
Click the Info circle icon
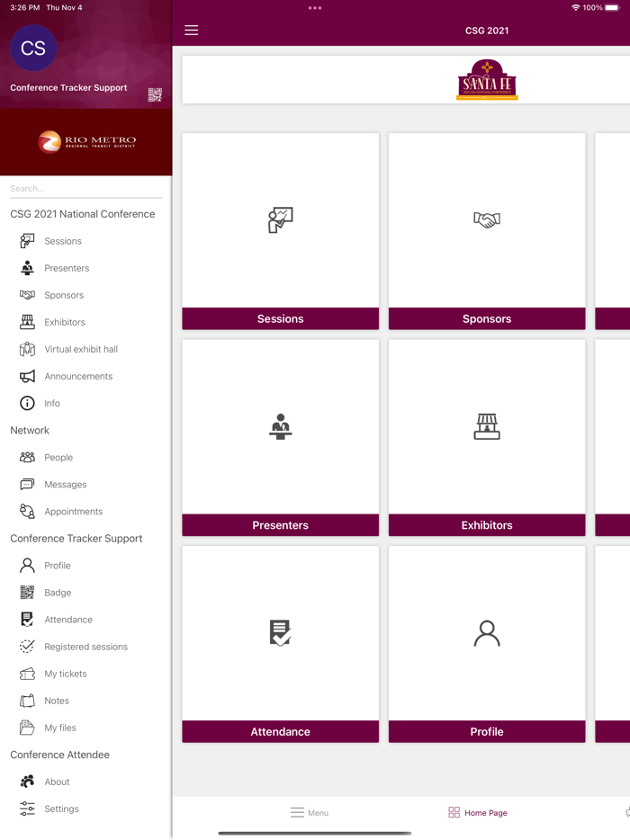[x=27, y=403]
